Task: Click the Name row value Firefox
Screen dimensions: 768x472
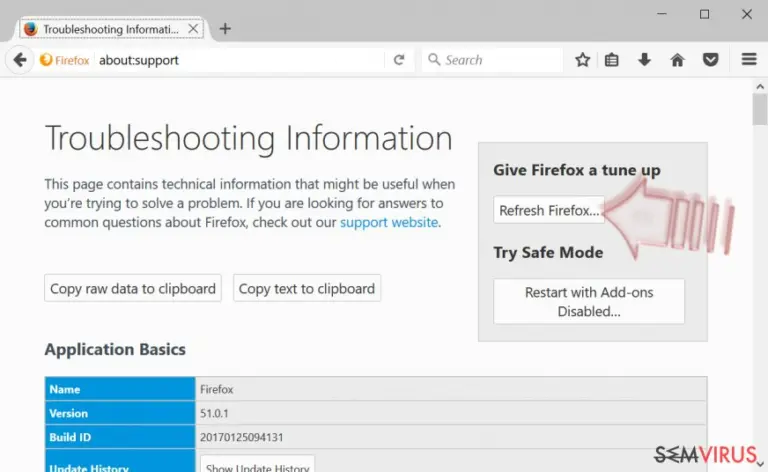Action: 216,389
